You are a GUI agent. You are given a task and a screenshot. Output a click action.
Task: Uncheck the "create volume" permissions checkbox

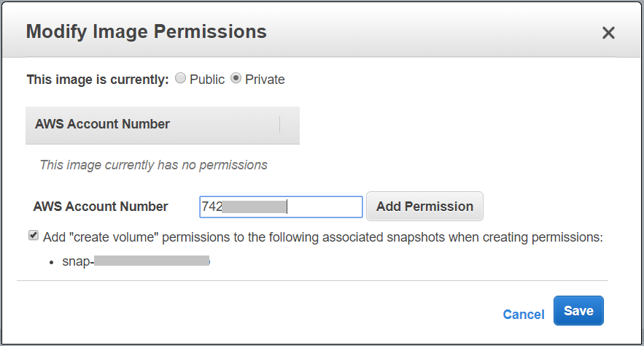point(34,236)
